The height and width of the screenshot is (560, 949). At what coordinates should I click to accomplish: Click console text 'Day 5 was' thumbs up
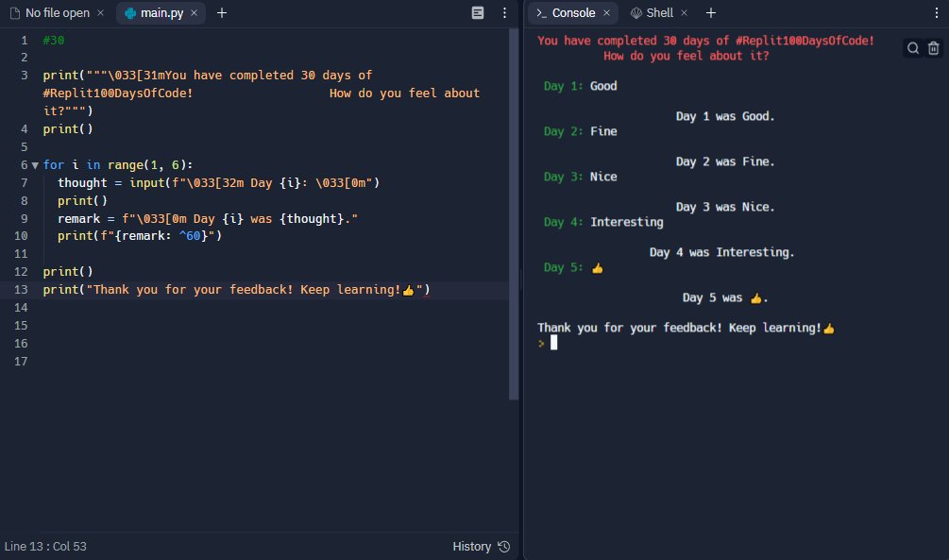coord(725,297)
